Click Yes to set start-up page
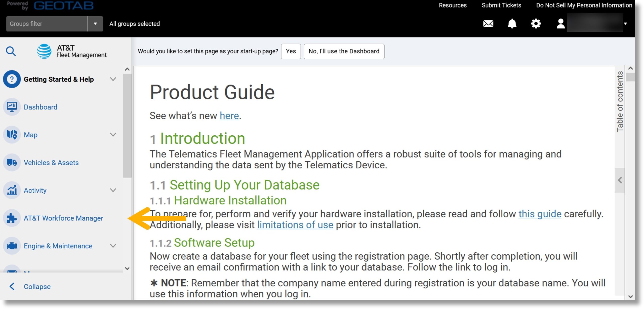This screenshot has width=644, height=309. (x=291, y=51)
